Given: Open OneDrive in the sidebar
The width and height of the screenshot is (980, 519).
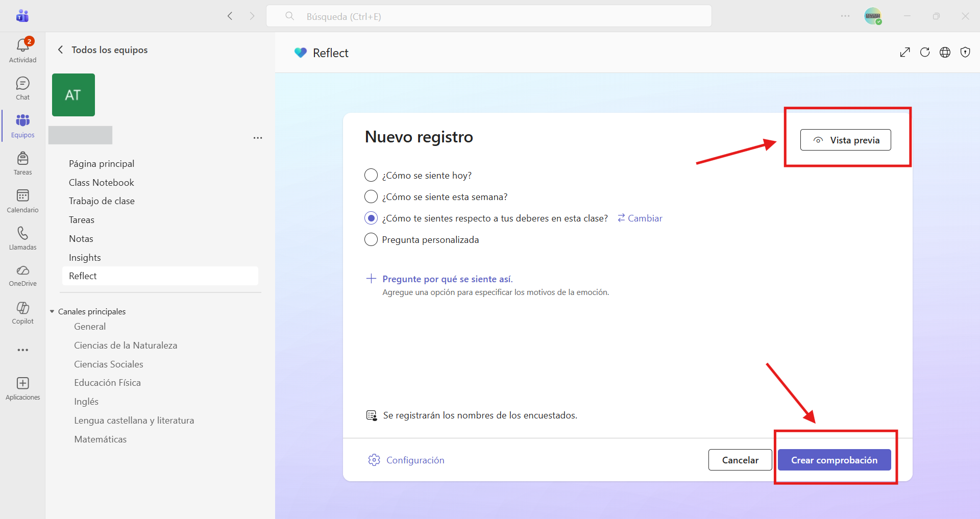Looking at the screenshot, I should 22,276.
